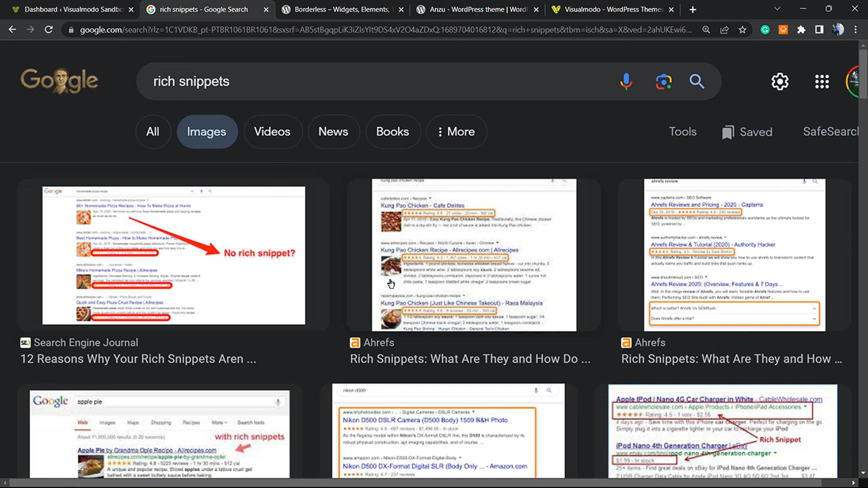The image size is (868, 488).
Task: Click the browser forward arrow
Action: point(30,30)
